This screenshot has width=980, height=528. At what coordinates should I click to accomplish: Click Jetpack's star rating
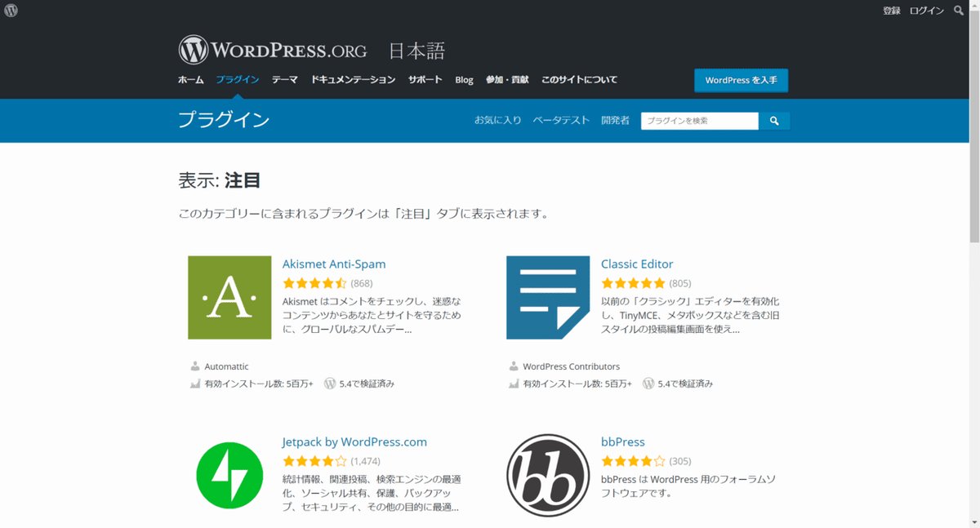[x=314, y=461]
